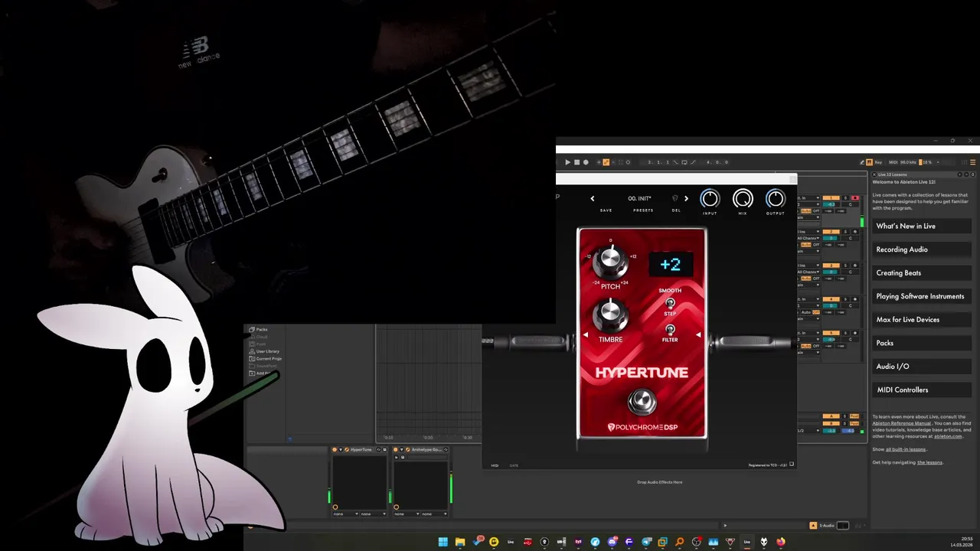Arm the transport record button
980x551 pixels.
[586, 162]
